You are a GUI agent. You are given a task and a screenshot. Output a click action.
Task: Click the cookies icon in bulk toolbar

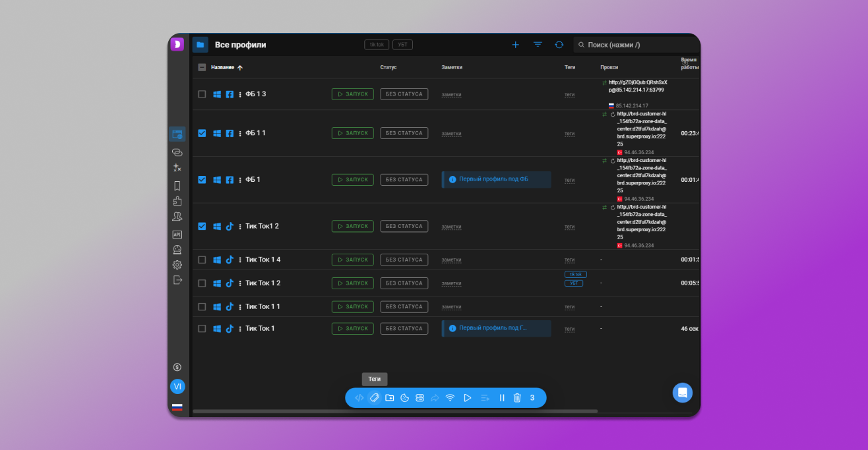(x=405, y=398)
